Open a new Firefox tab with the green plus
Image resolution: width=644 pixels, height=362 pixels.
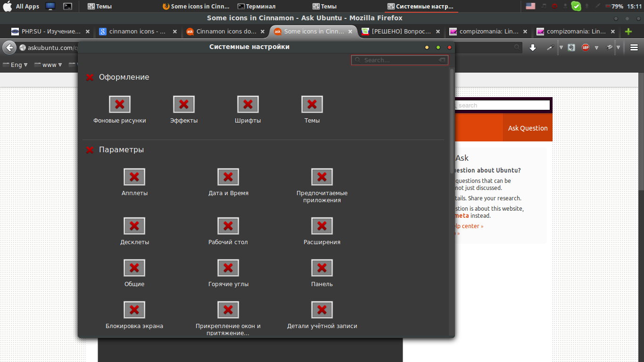pos(628,32)
